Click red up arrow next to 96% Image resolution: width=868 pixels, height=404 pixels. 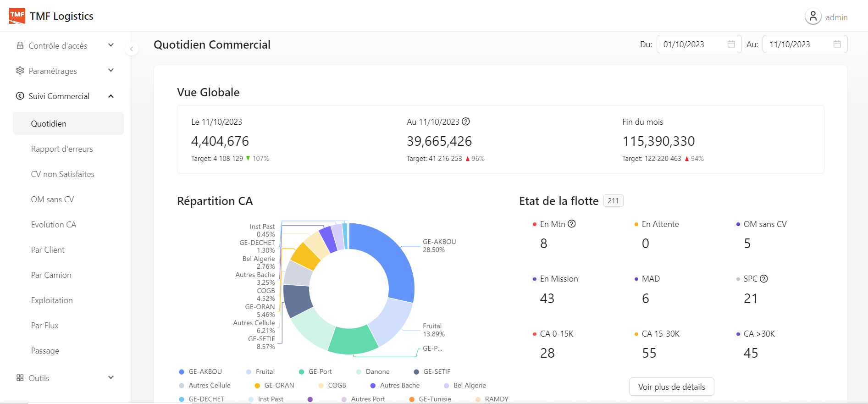468,159
